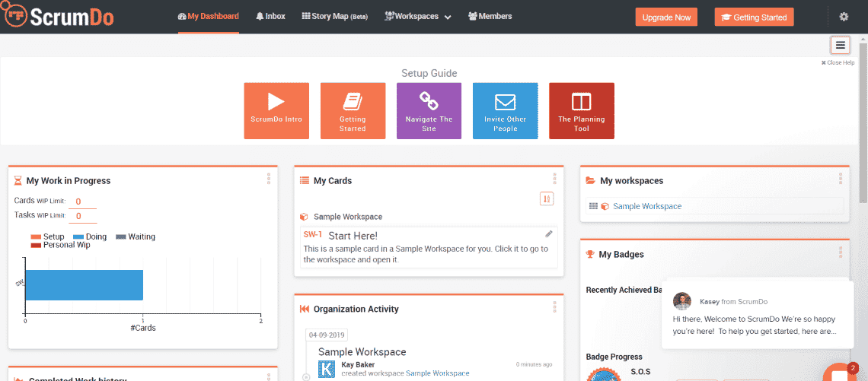Click cube icon beside Sample Workspace link
Viewport: 868px width, 381px height.
[605, 206]
